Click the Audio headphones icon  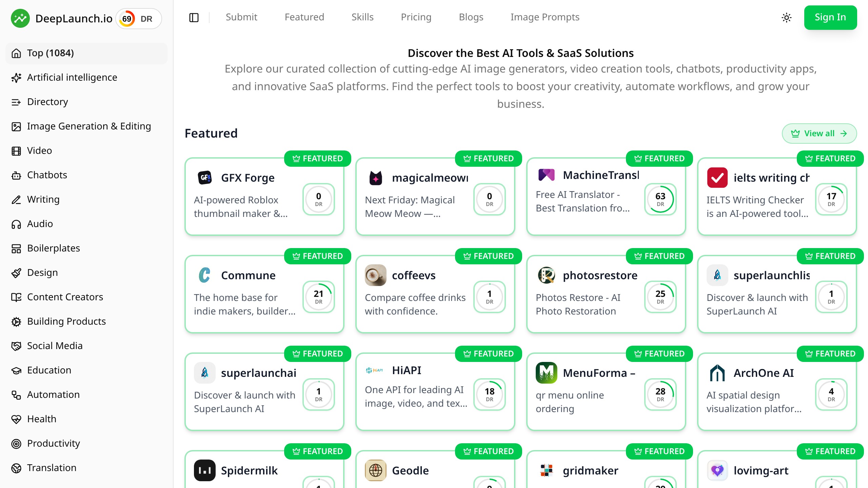click(x=16, y=224)
